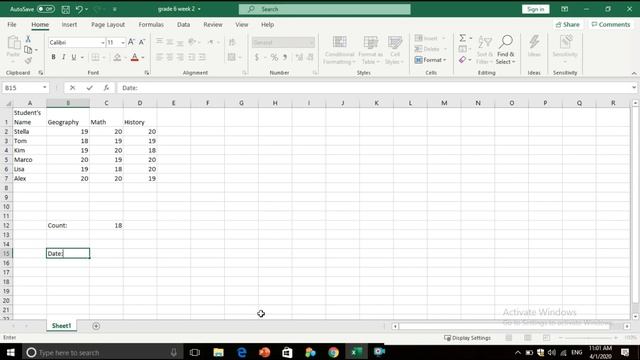
Task: Click the vertical scrollbar down arrow
Action: click(635, 316)
